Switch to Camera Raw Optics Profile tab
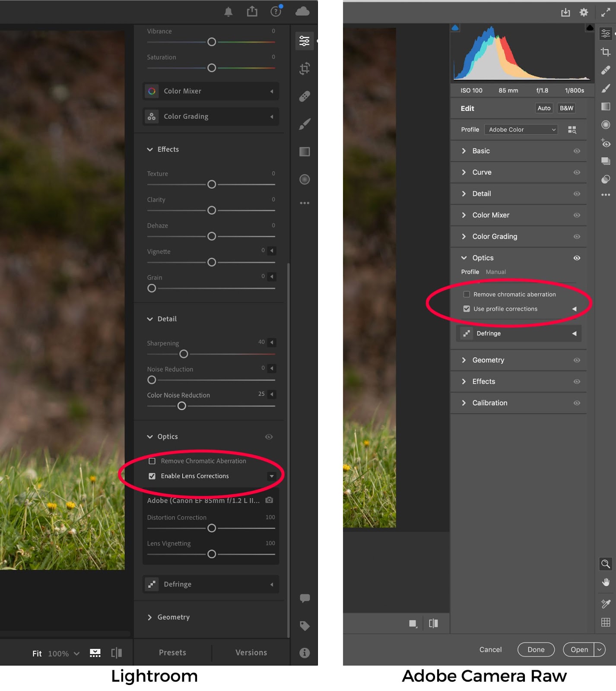Viewport: 616px width, 691px height. click(470, 272)
